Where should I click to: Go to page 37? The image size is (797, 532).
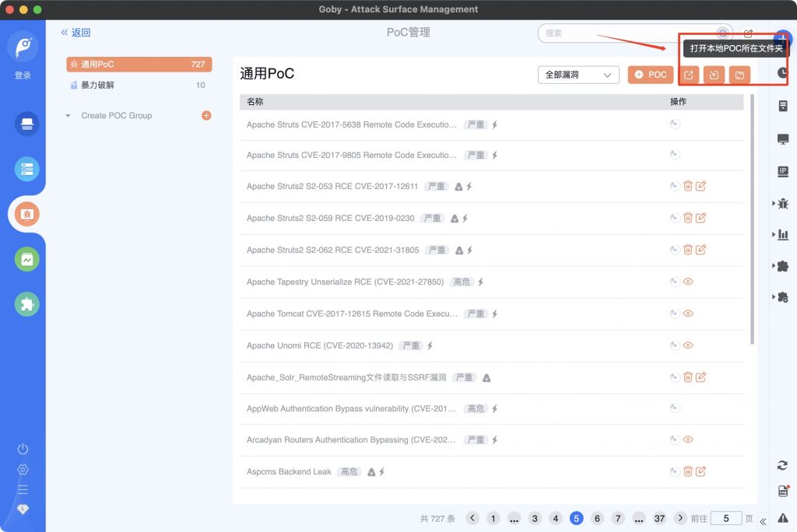(x=659, y=518)
